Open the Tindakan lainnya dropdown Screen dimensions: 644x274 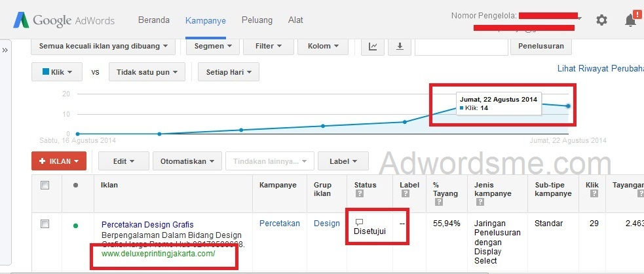(x=270, y=161)
